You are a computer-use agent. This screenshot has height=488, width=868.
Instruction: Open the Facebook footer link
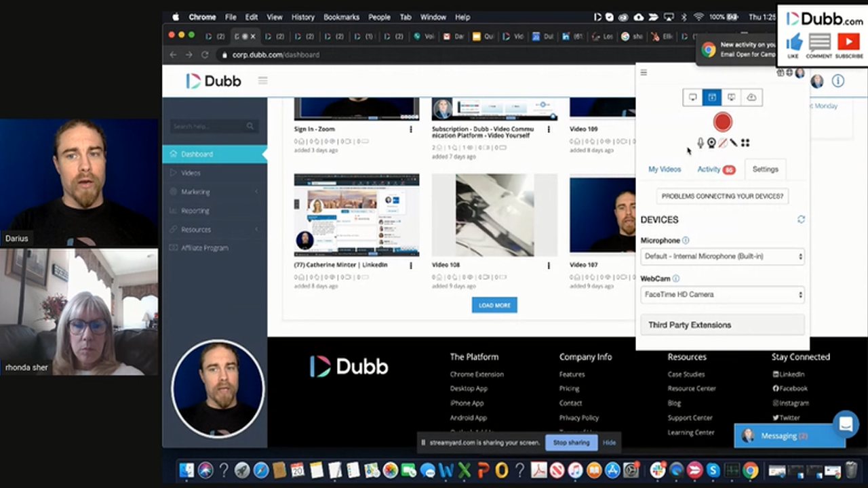790,388
